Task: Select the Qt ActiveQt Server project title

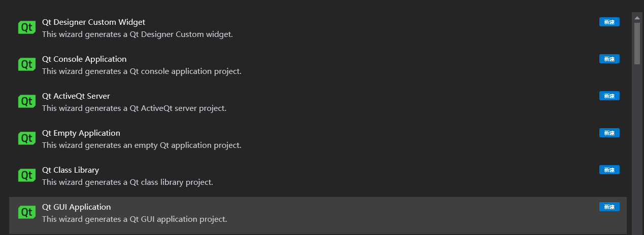Action: [76, 96]
